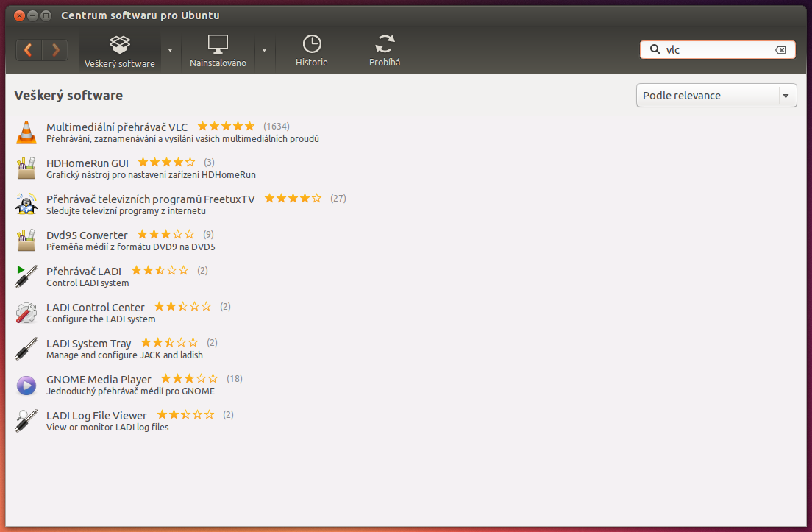Click the VLC five-star rating
This screenshot has width=812, height=532.
[227, 127]
